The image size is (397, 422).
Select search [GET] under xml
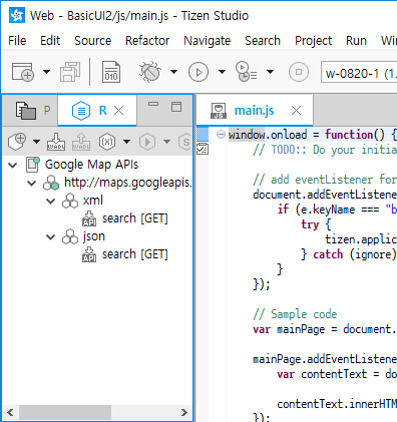point(135,219)
